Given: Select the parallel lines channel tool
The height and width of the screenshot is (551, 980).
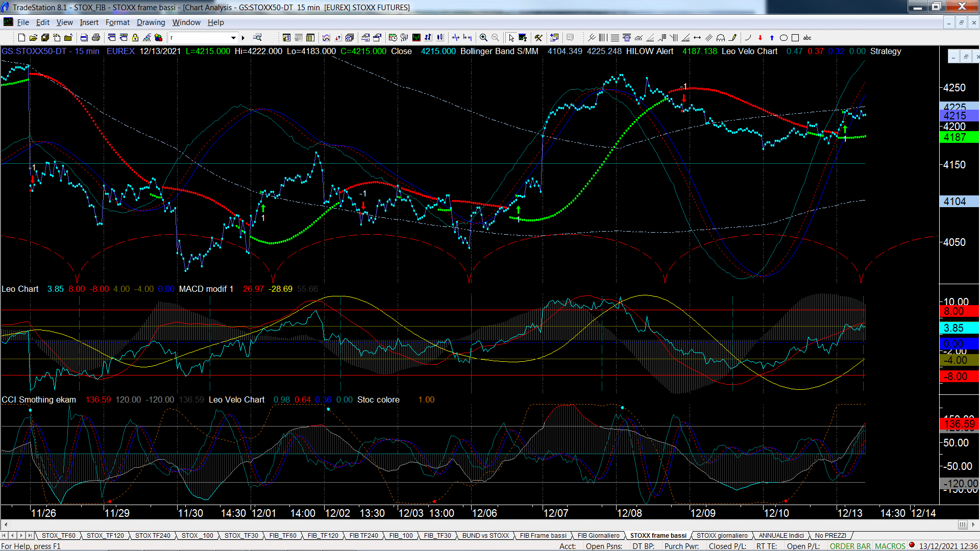Looking at the screenshot, I should click(x=709, y=38).
